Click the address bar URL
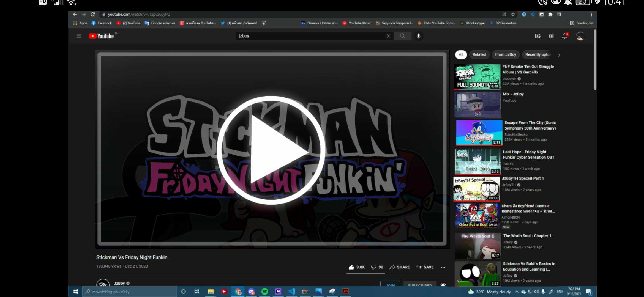Image resolution: width=644 pixels, height=297 pixels. (139, 14)
